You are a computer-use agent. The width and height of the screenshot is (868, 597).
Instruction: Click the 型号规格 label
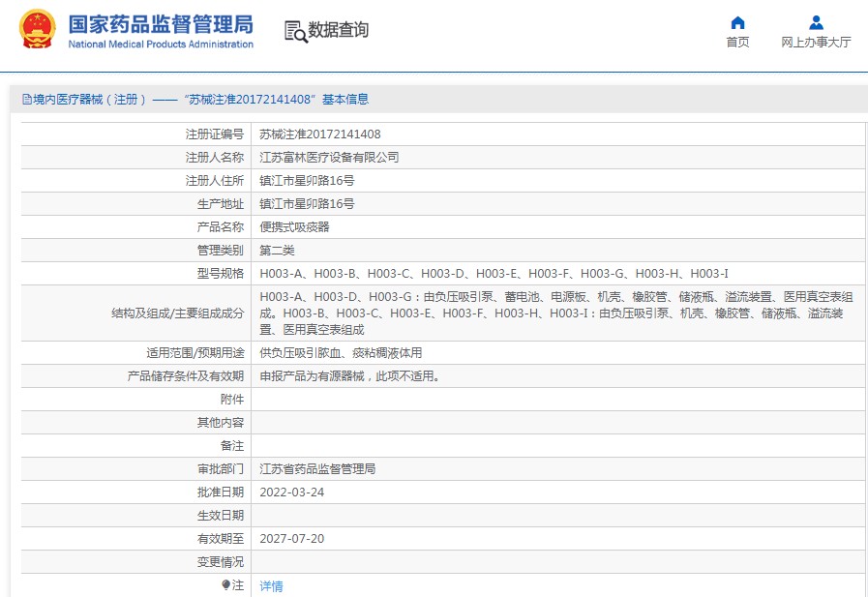pos(221,274)
